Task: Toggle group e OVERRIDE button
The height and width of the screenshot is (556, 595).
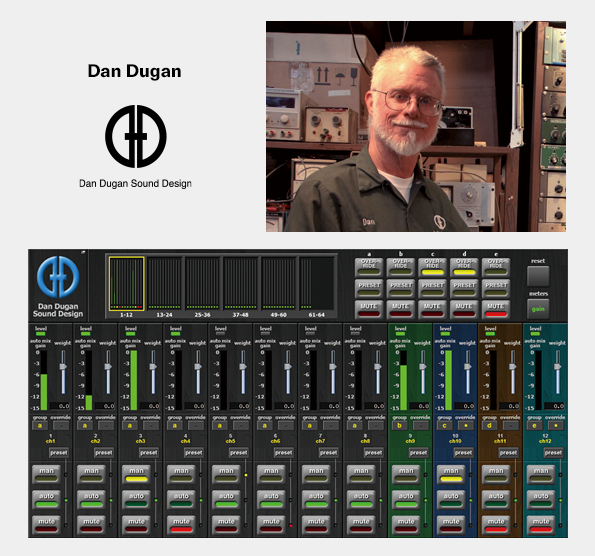Action: tap(496, 267)
